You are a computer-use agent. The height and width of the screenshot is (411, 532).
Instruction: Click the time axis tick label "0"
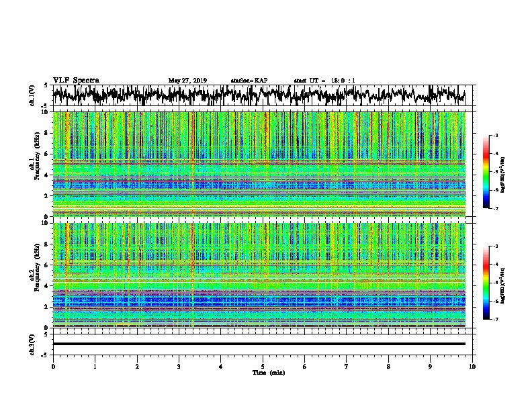click(53, 366)
